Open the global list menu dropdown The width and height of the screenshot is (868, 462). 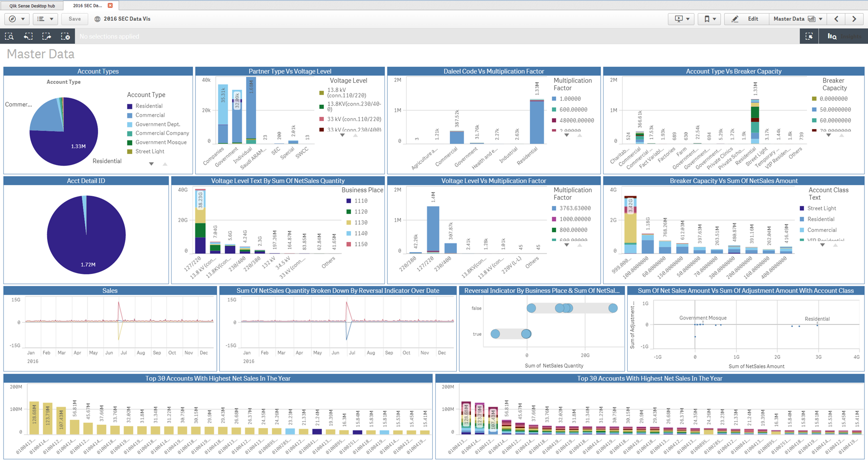45,19
